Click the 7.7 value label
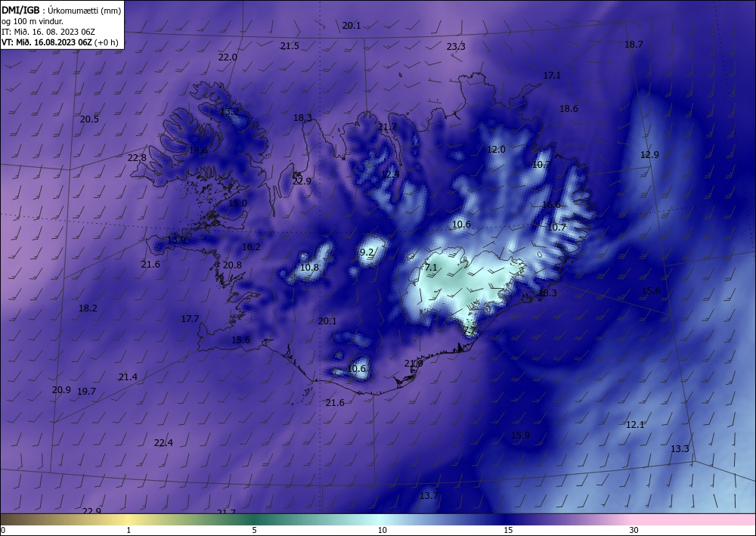The height and width of the screenshot is (536, 756). click(469, 330)
